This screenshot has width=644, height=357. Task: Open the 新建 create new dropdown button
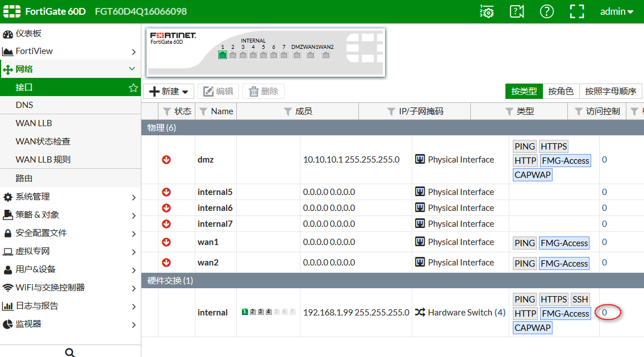point(169,92)
